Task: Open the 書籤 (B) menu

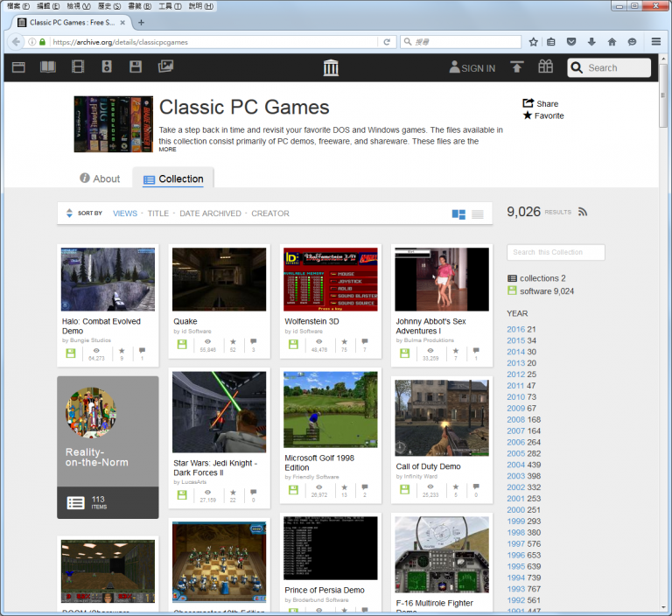Action: (x=140, y=6)
